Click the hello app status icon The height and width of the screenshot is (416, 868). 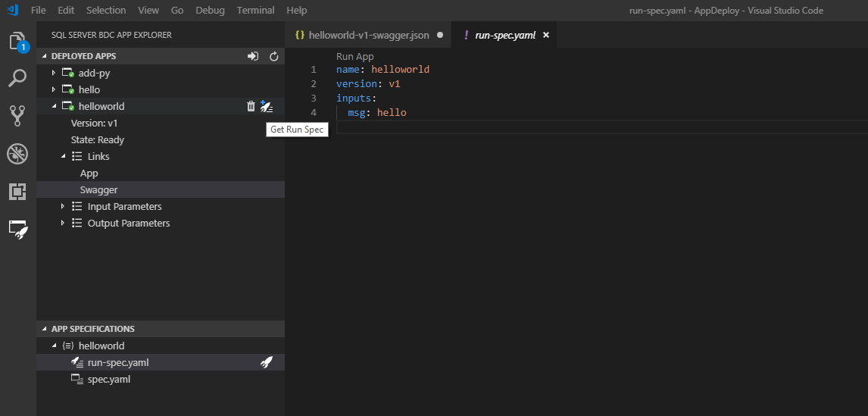pyautogui.click(x=68, y=89)
